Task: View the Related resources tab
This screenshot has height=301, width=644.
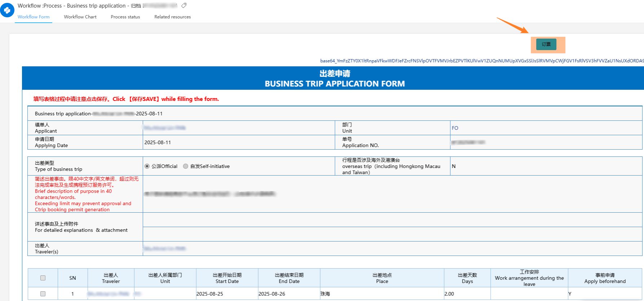Action: pos(172,17)
